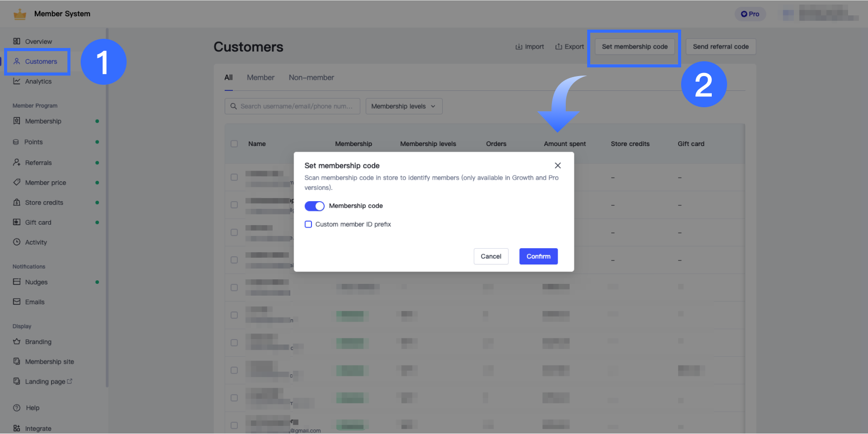This screenshot has height=434, width=868.
Task: Click the Analytics chart icon
Action: 17,81
